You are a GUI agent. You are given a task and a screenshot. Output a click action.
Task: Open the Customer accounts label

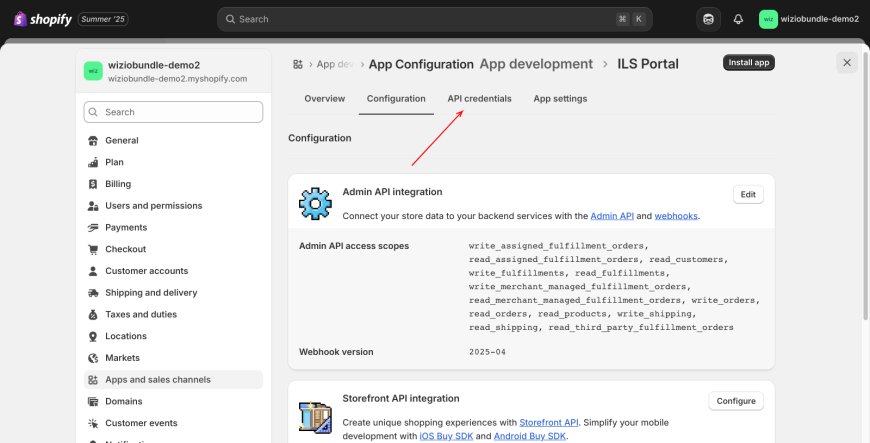pyautogui.click(x=146, y=271)
